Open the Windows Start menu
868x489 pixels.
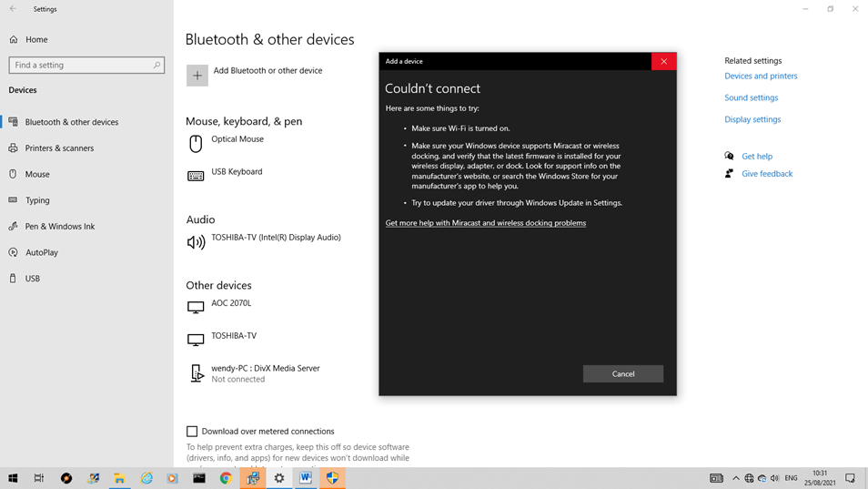pos(13,478)
